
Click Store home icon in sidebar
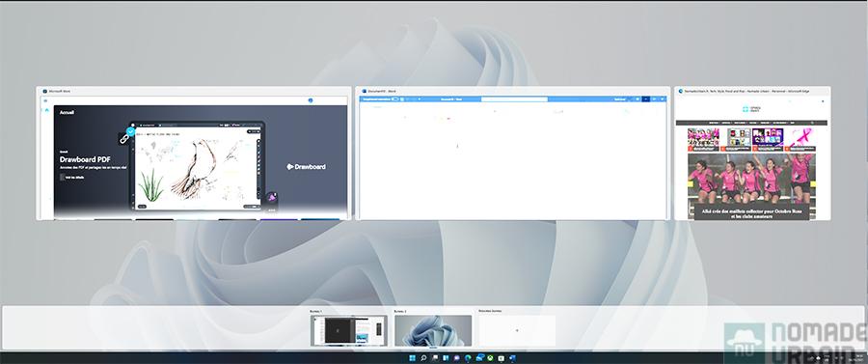click(x=47, y=110)
